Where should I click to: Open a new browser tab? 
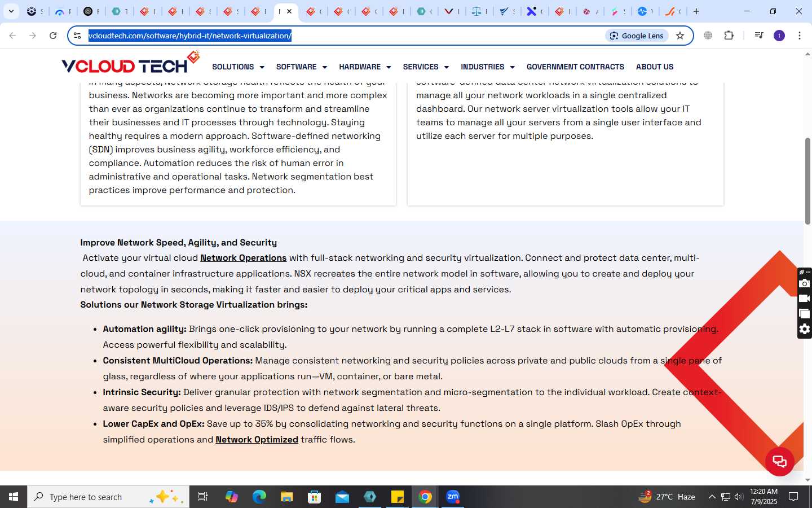[x=696, y=11]
